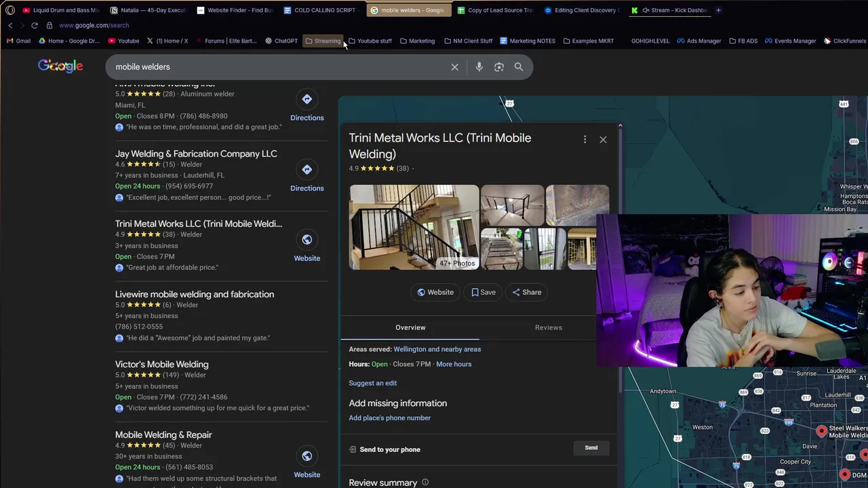
Task: Clear the search box with the X icon
Action: pos(454,67)
